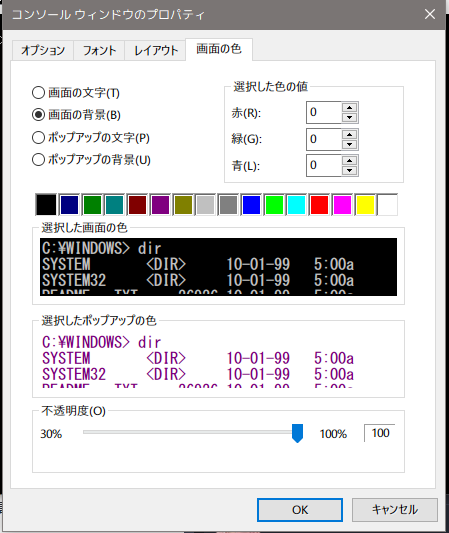Viewport: 449px width, 533px height.
Task: Pick the navy blue color swatch
Action: pyautogui.click(x=69, y=205)
